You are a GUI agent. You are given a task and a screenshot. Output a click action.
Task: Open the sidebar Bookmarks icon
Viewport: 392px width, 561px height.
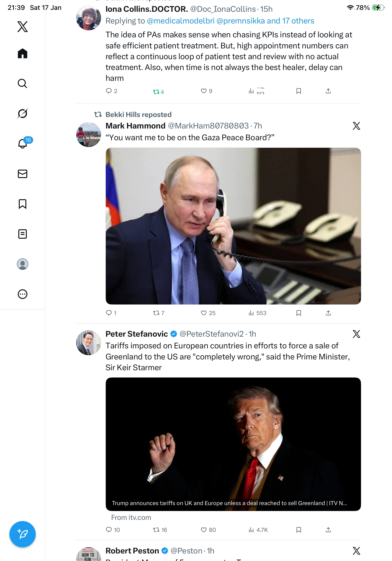[x=23, y=204]
